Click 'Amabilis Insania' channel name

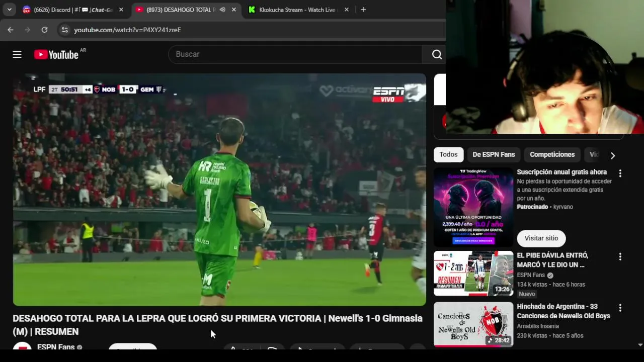pos(538,326)
